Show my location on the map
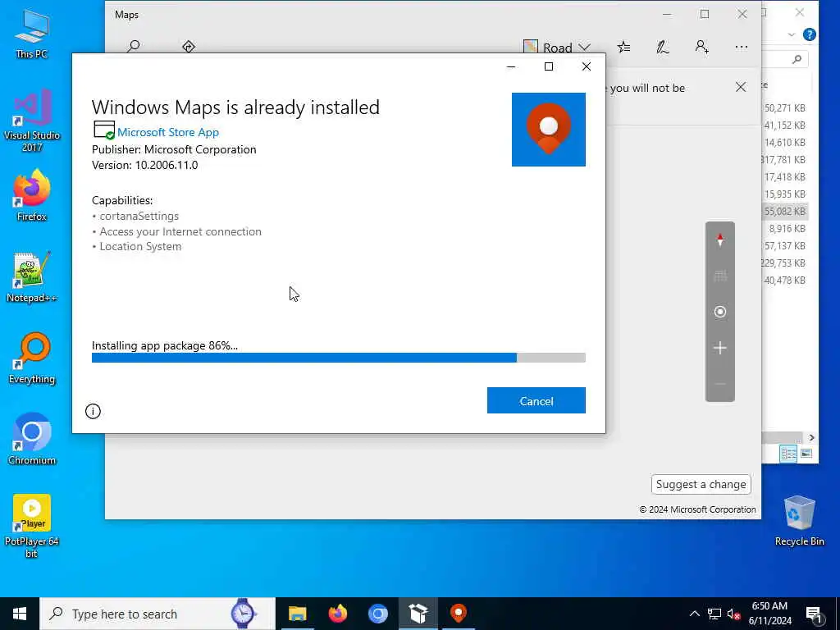Viewport: 840px width, 630px height. (x=720, y=312)
